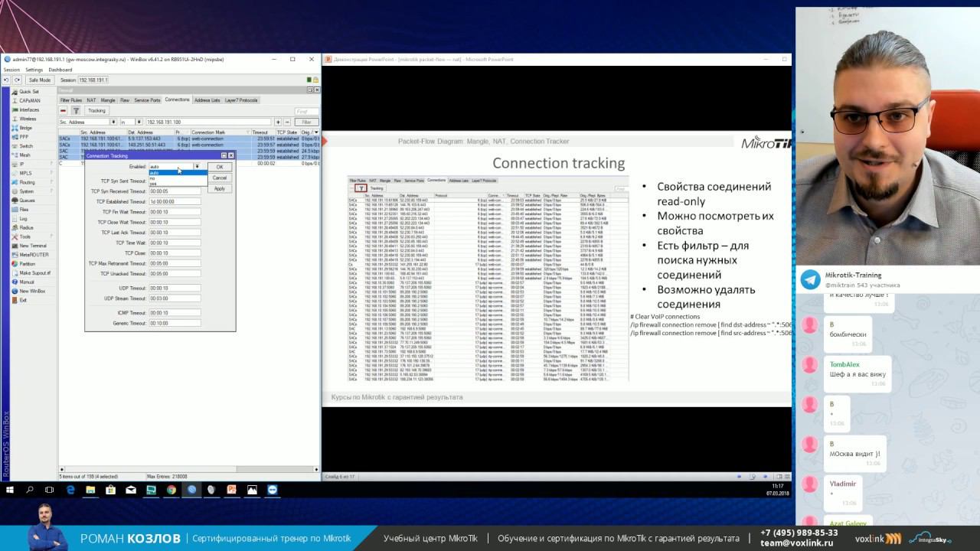Switch to the NAT tab
The height and width of the screenshot is (551, 980).
point(91,100)
